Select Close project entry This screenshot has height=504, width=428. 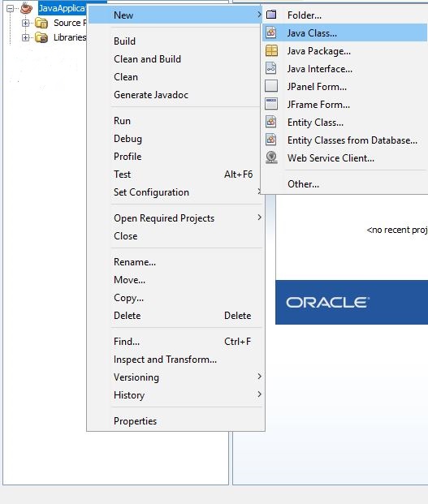point(175,236)
